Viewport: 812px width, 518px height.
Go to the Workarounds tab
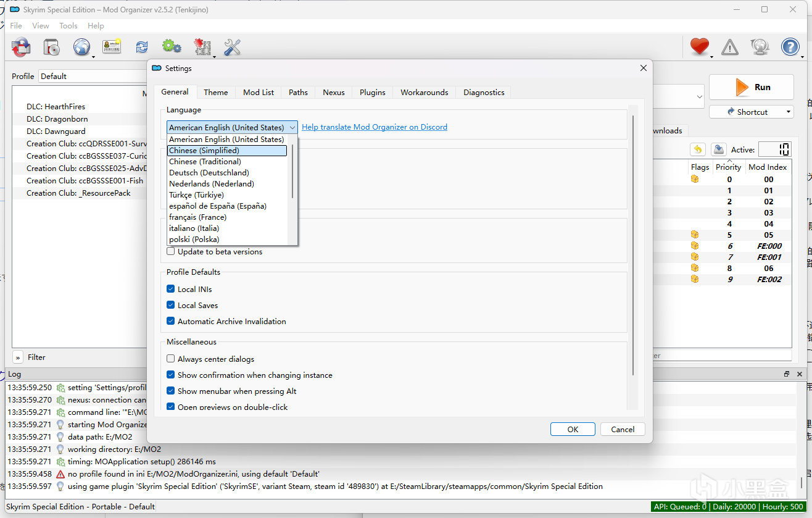425,92
